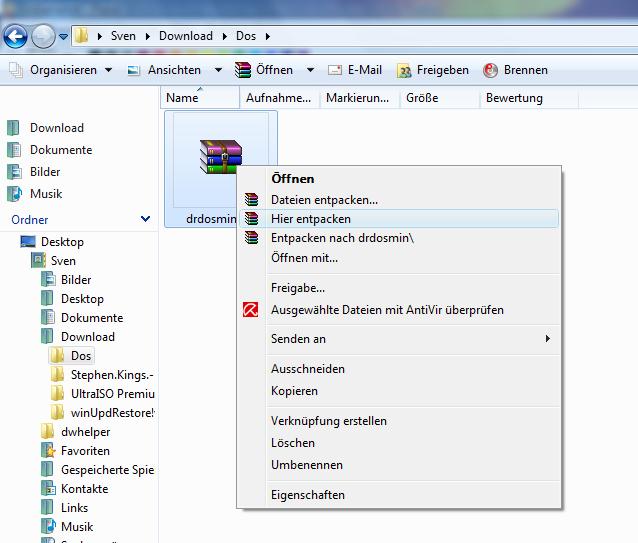Select Eigenschaften in the context menu
This screenshot has height=543, width=638.
point(307,495)
